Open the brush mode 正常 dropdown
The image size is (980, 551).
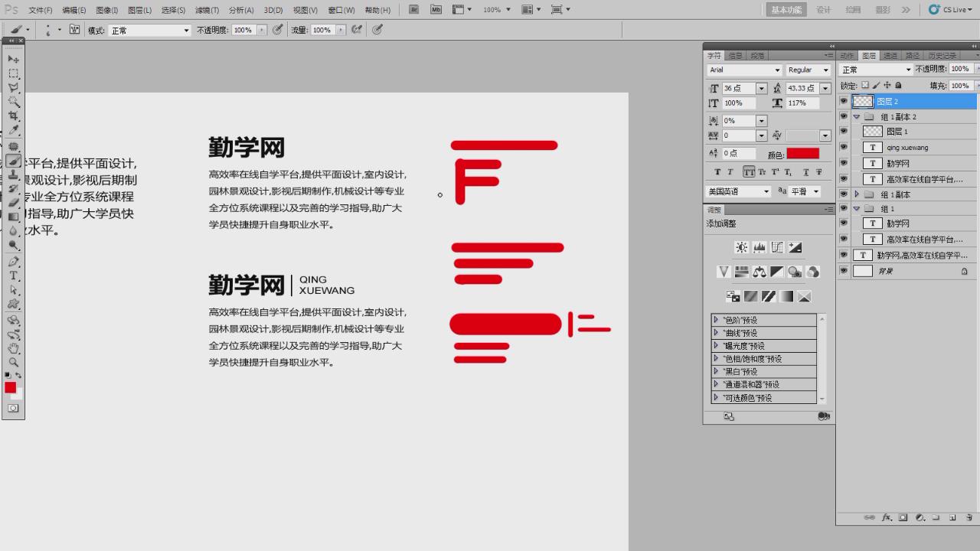click(149, 31)
